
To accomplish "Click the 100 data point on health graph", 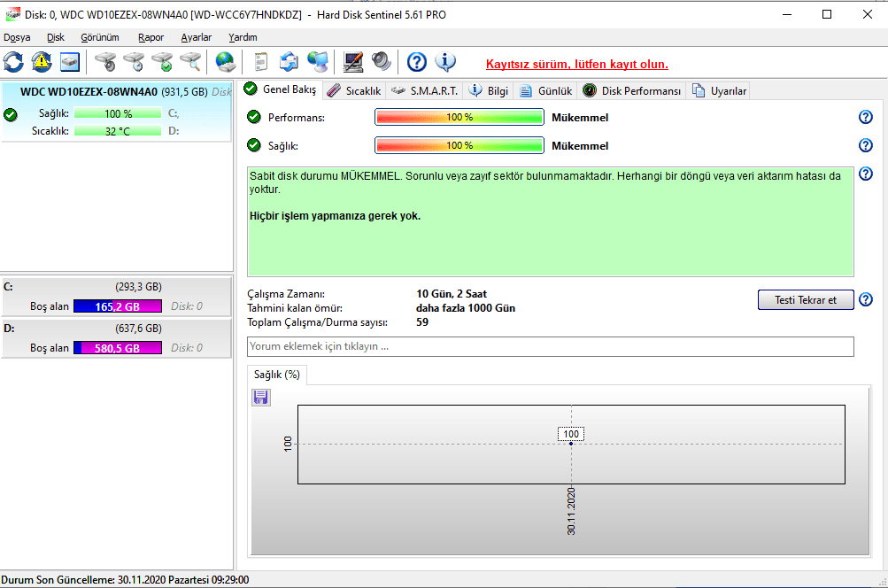I will pyautogui.click(x=571, y=444).
